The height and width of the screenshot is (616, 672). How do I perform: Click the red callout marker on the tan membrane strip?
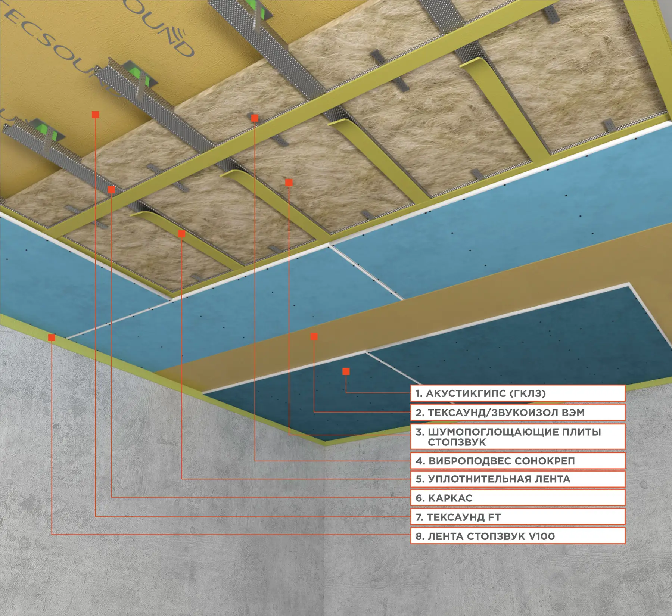314,337
